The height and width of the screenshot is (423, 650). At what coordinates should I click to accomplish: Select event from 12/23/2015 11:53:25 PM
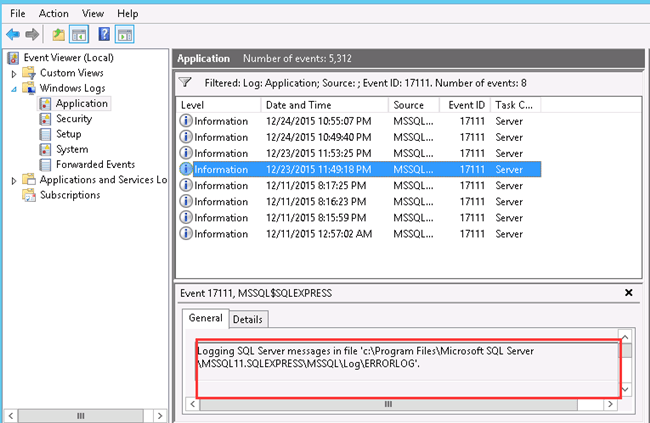pyautogui.click(x=359, y=153)
